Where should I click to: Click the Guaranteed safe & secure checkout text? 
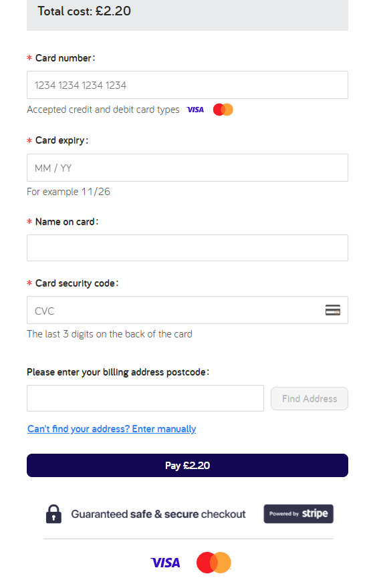coord(158,514)
